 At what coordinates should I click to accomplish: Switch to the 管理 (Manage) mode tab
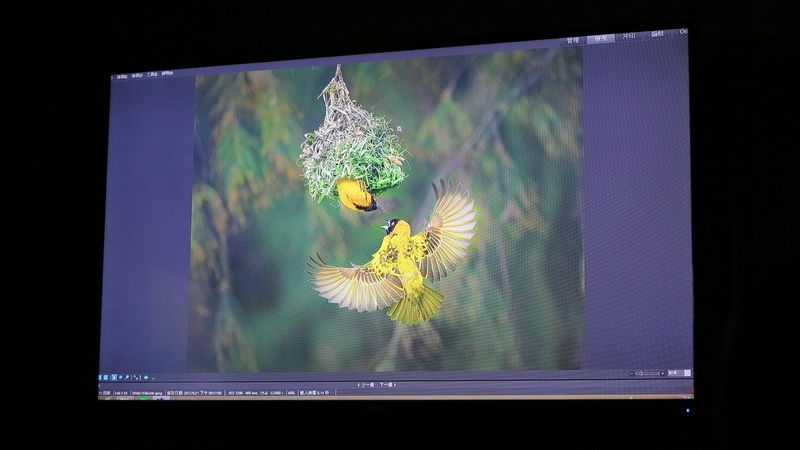pos(572,40)
